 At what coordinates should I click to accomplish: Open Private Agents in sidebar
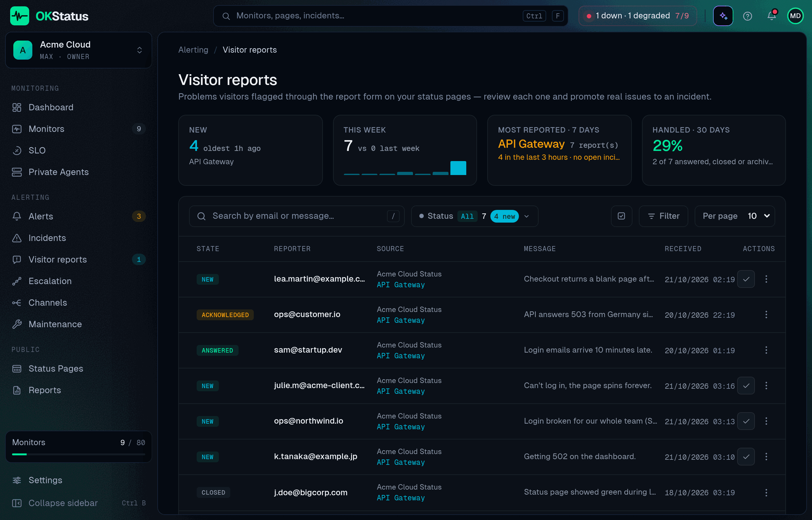tap(79, 172)
